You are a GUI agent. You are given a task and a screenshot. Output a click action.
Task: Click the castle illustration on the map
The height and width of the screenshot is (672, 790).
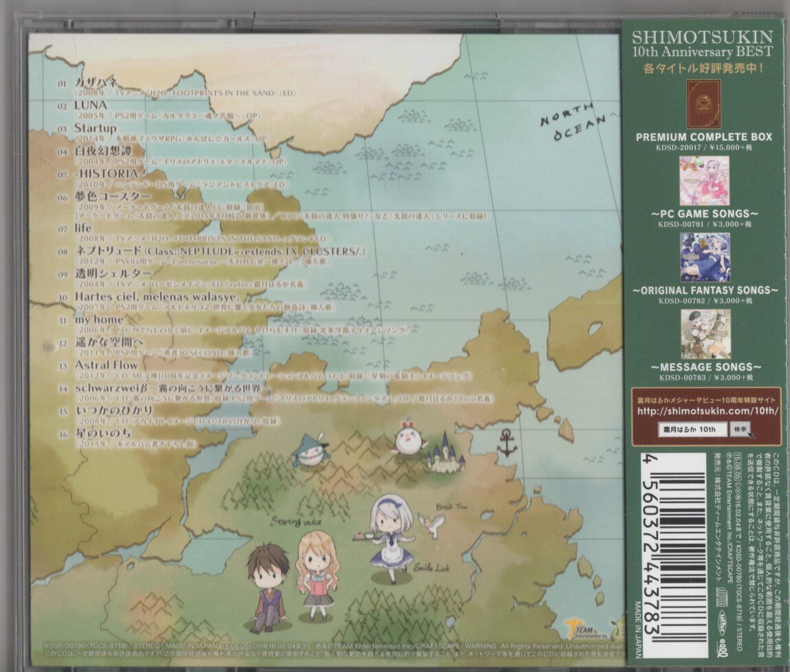tap(446, 452)
